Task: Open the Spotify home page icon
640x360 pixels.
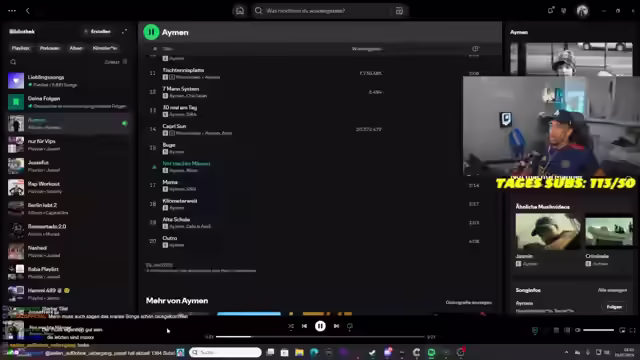Action: [240, 11]
